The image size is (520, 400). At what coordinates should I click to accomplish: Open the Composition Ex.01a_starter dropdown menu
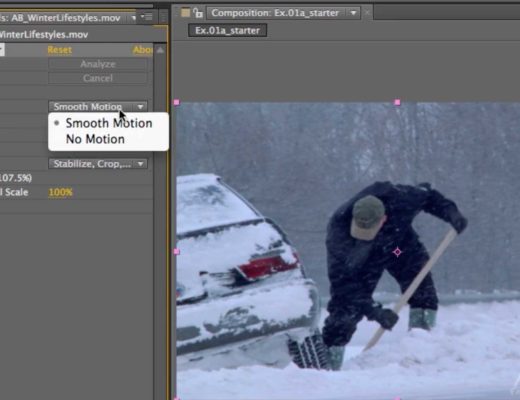tap(353, 13)
